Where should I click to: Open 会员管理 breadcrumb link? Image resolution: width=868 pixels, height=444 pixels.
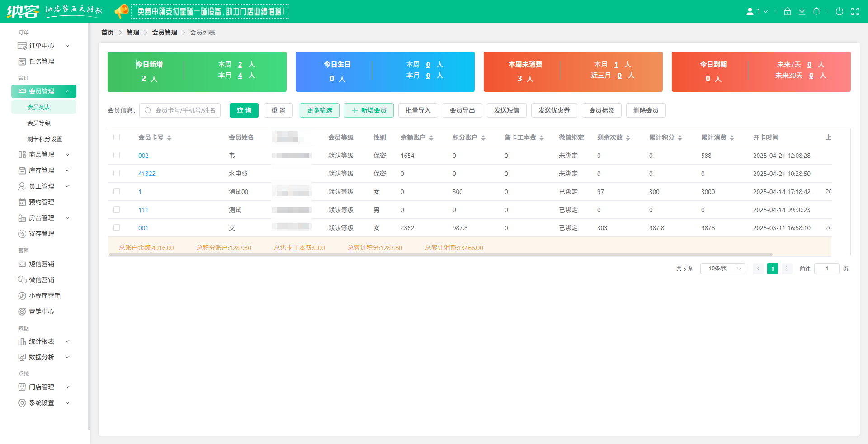click(165, 32)
